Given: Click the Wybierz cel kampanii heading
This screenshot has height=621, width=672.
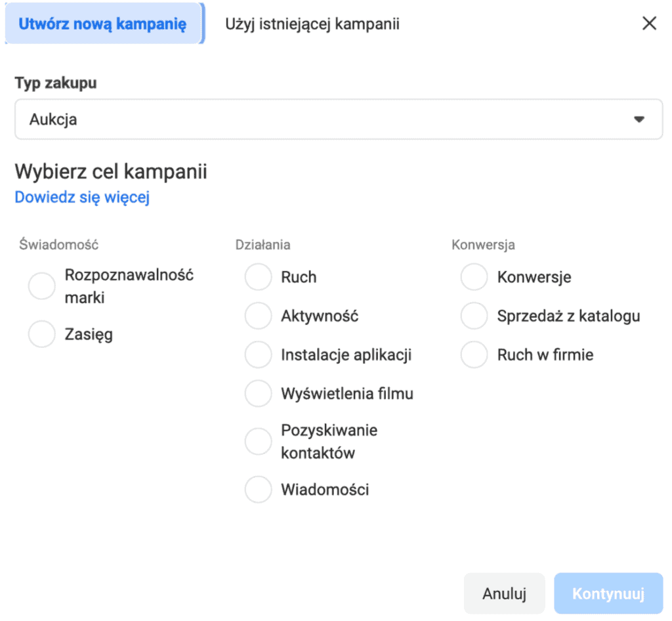Looking at the screenshot, I should tap(111, 172).
